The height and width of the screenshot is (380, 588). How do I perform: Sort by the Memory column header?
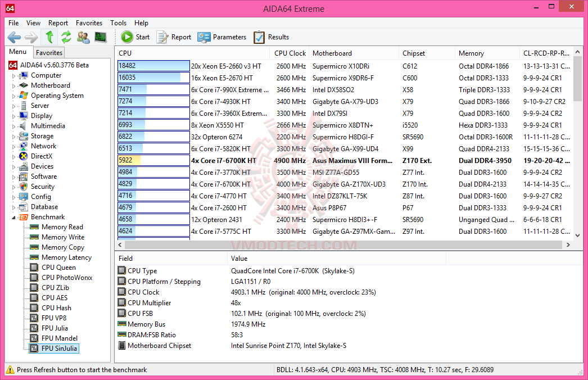[487, 53]
